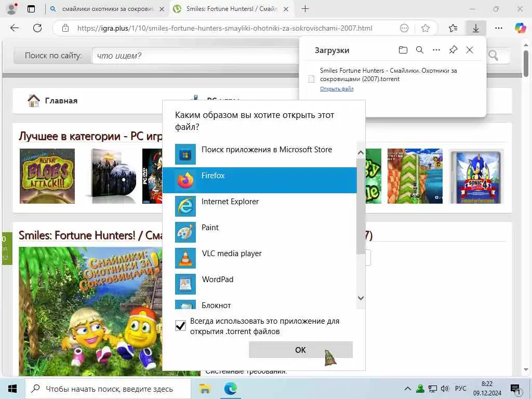Select Firefox in the app list

[260, 180]
